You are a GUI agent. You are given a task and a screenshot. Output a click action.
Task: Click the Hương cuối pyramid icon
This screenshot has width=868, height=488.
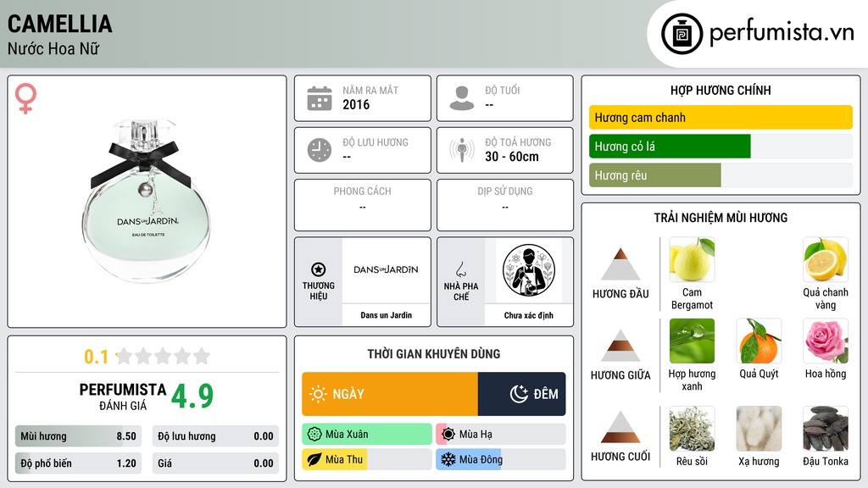click(x=620, y=427)
